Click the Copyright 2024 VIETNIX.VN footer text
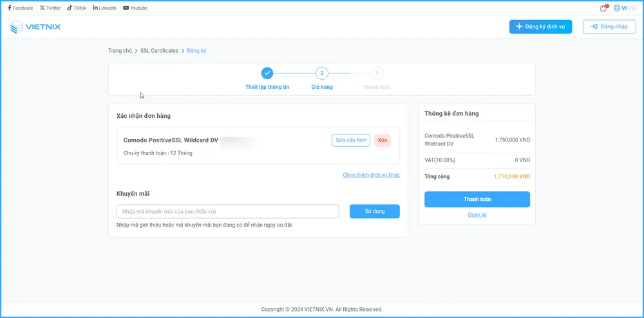Viewport: 644px width, 318px height. (x=321, y=310)
